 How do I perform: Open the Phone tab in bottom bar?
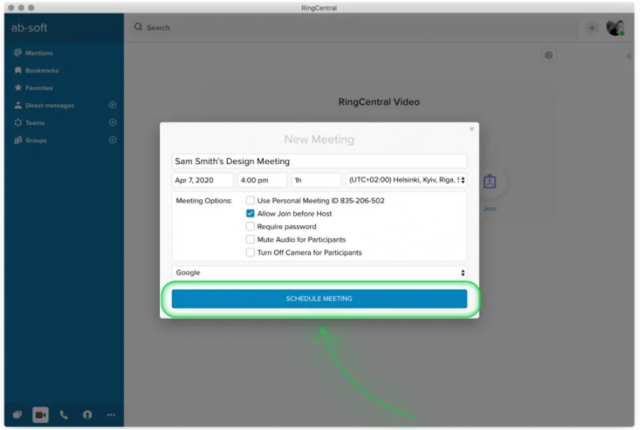[64, 414]
